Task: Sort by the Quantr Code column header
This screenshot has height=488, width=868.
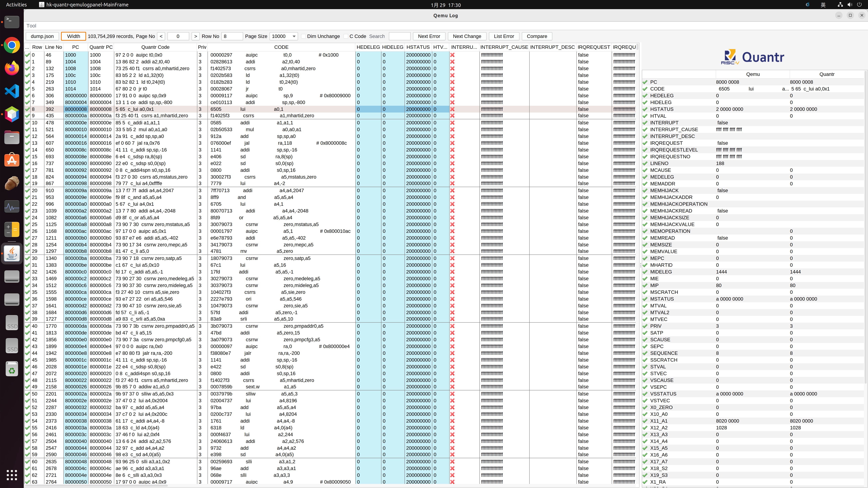Action: [155, 47]
